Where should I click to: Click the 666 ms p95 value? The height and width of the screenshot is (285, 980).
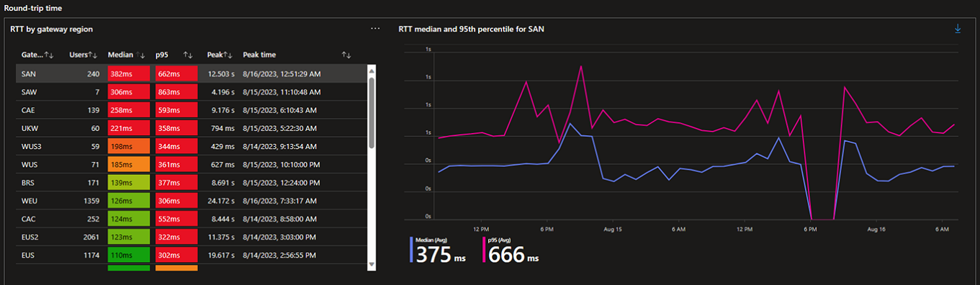513,254
